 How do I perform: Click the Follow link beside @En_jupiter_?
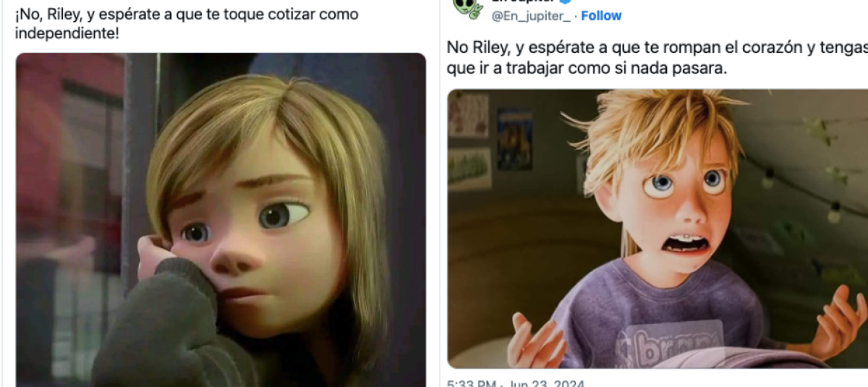(601, 15)
